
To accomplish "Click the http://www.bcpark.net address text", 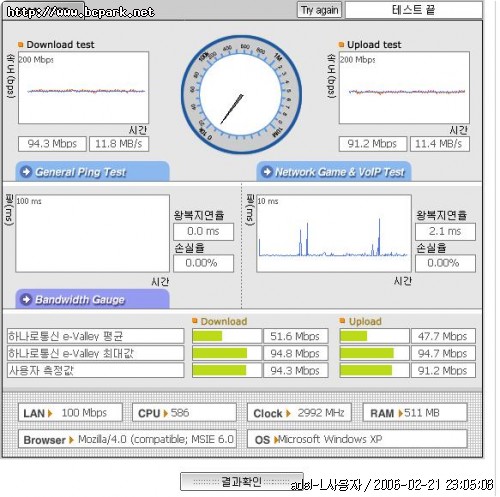I will pyautogui.click(x=80, y=12).
